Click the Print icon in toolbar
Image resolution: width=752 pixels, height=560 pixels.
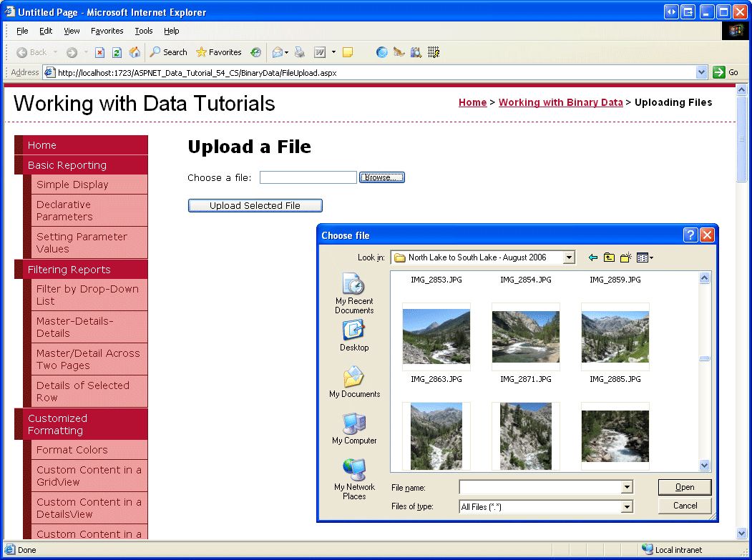[x=300, y=52]
